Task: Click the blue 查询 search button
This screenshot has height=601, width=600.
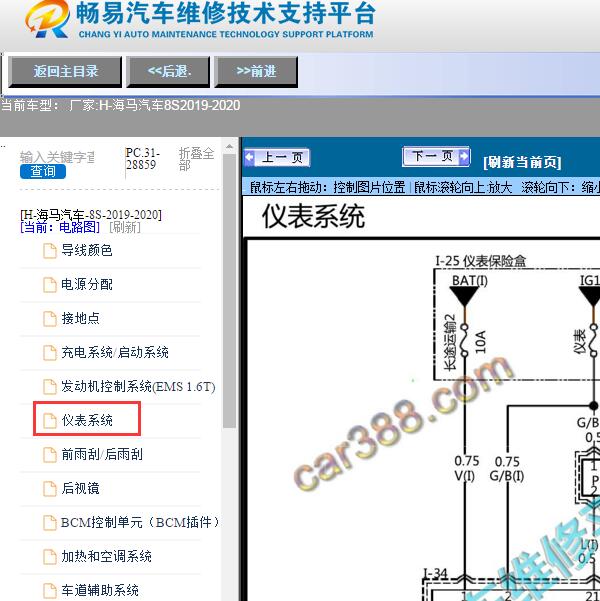Action: pyautogui.click(x=43, y=171)
